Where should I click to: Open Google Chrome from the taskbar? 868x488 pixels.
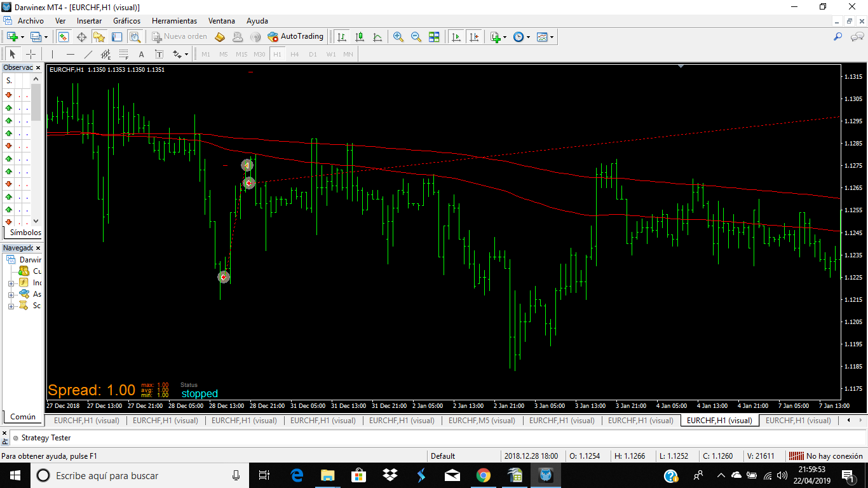coord(483,475)
